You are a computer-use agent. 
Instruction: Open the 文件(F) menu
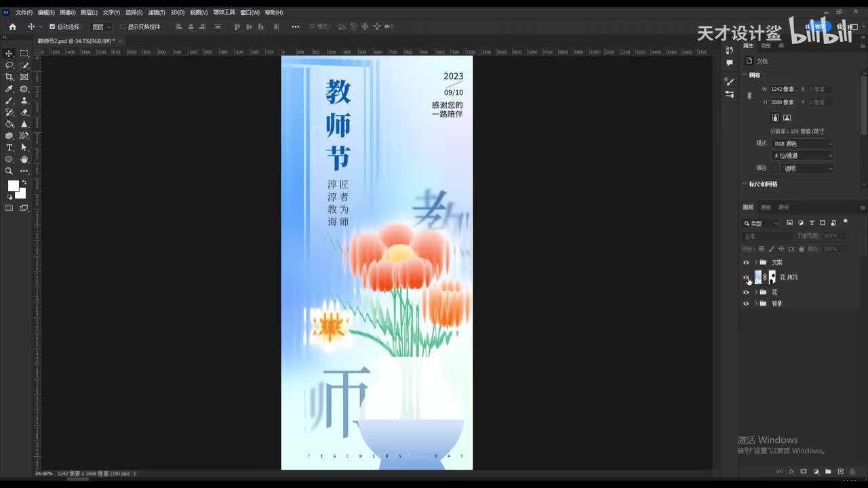click(24, 12)
